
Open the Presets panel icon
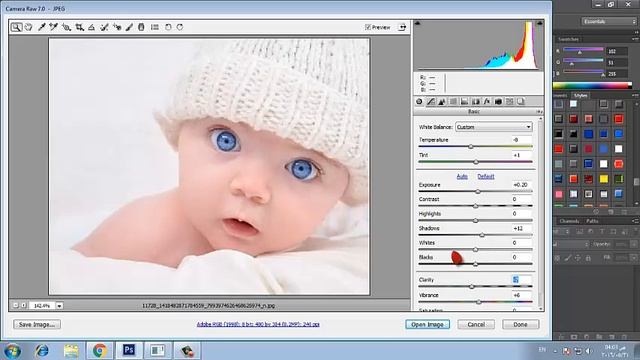509,102
